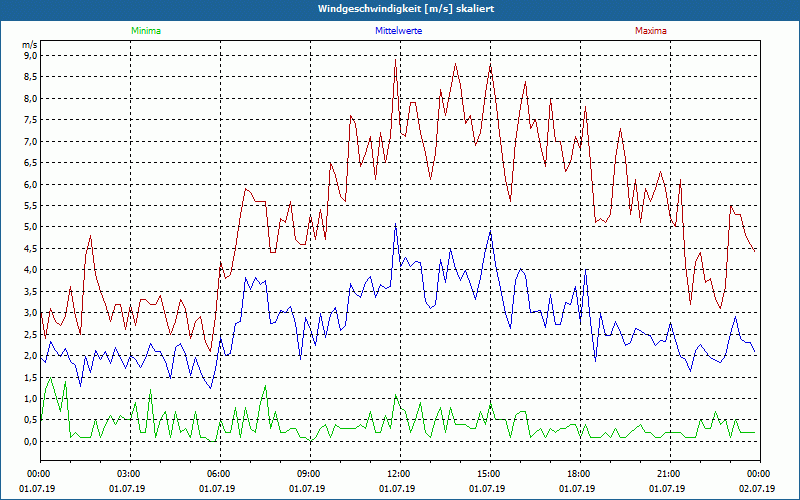Viewport: 800px width, 500px height.
Task: Click the 6,0 y-axis value
Action: pyautogui.click(x=30, y=184)
